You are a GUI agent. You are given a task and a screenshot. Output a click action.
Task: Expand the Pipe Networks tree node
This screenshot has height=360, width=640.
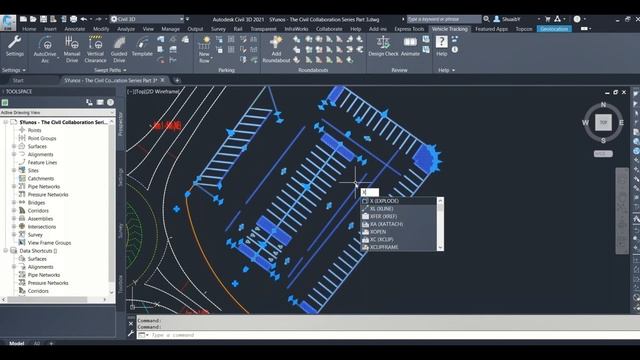tap(14, 186)
